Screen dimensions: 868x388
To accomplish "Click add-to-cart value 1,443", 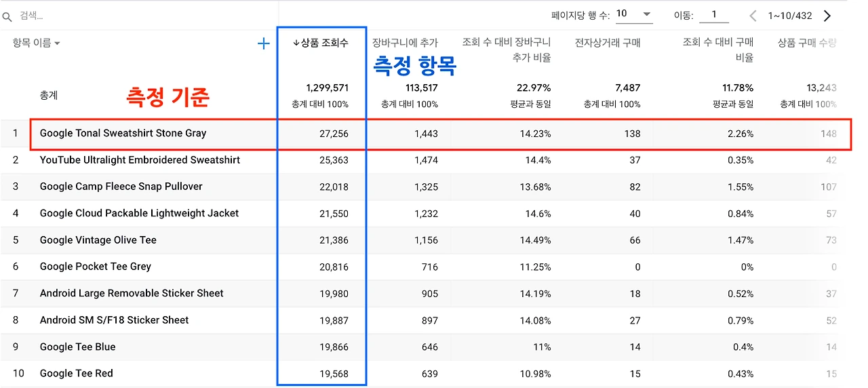I will [426, 134].
